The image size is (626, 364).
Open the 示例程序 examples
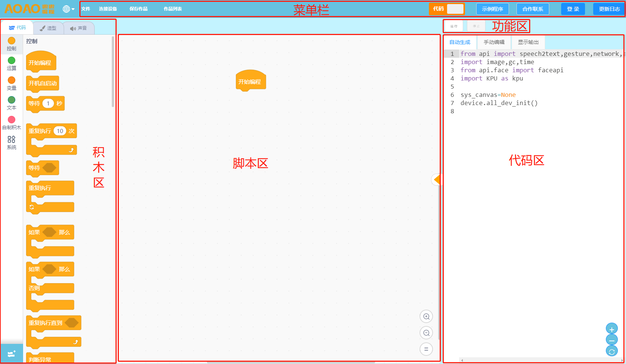pyautogui.click(x=492, y=9)
